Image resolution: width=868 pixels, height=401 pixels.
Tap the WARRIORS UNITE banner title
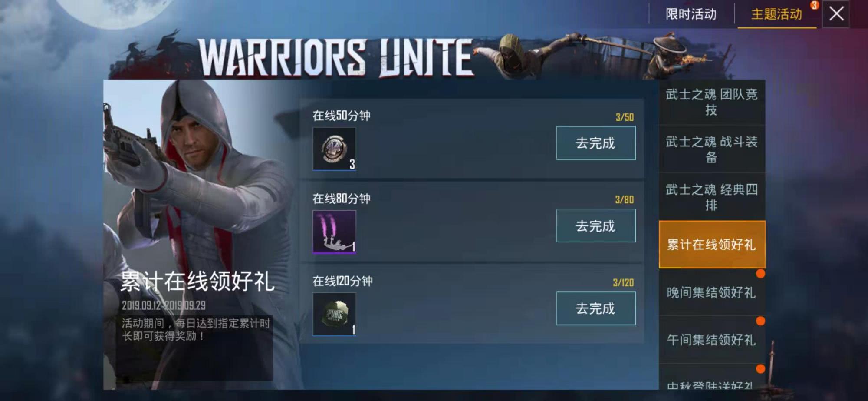335,58
